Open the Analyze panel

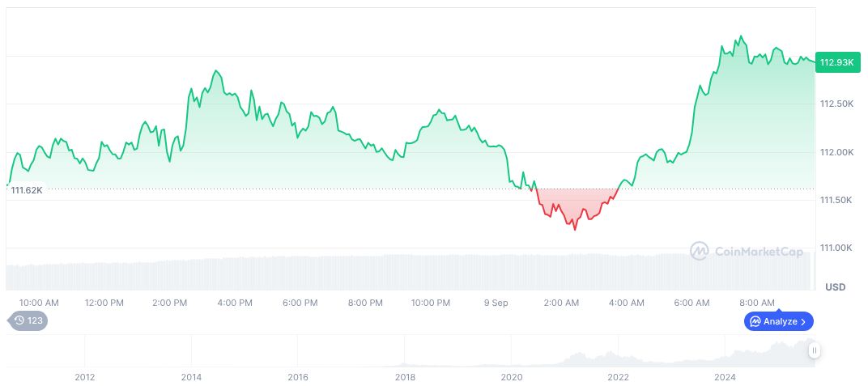point(778,321)
